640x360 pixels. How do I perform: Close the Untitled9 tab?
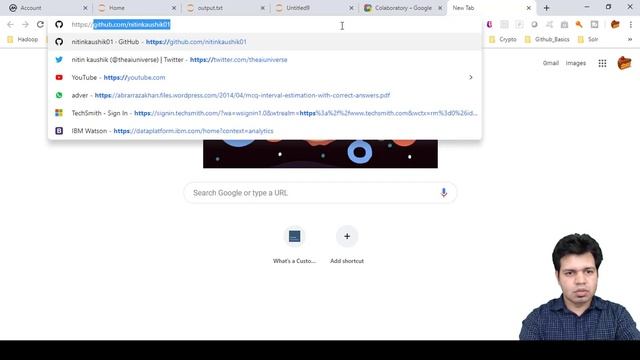point(351,8)
